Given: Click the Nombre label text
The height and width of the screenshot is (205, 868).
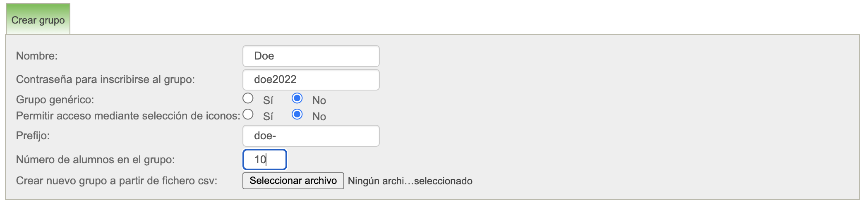Looking at the screenshot, I should click(x=37, y=56).
